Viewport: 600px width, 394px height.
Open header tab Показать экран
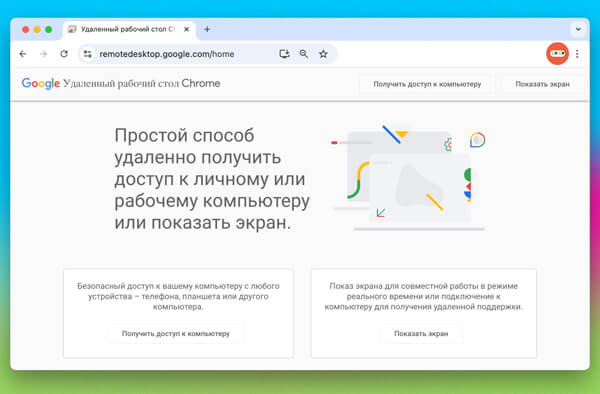543,84
